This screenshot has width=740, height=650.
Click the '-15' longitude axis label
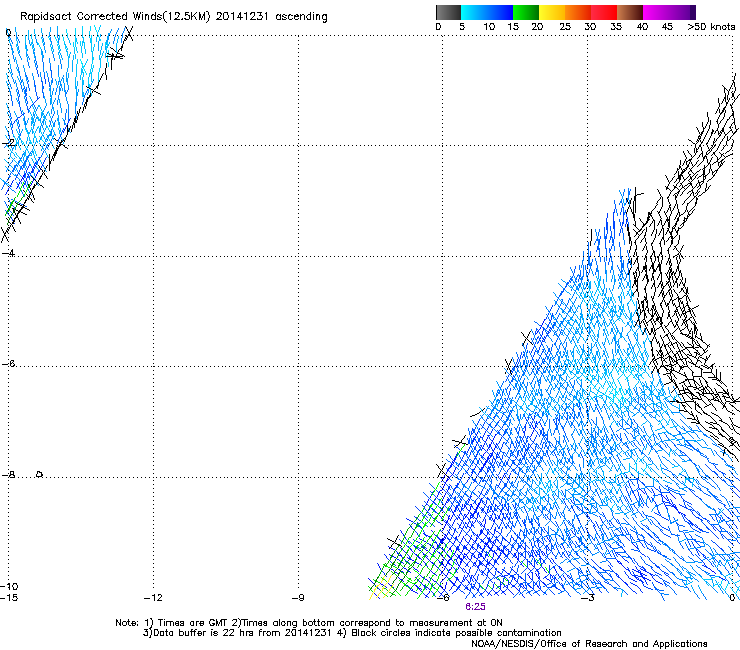(9, 598)
